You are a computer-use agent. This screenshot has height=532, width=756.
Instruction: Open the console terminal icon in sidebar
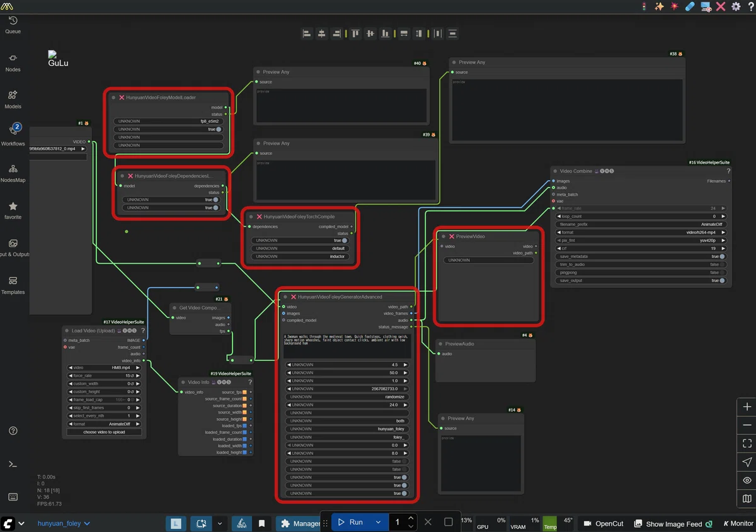pyautogui.click(x=13, y=464)
